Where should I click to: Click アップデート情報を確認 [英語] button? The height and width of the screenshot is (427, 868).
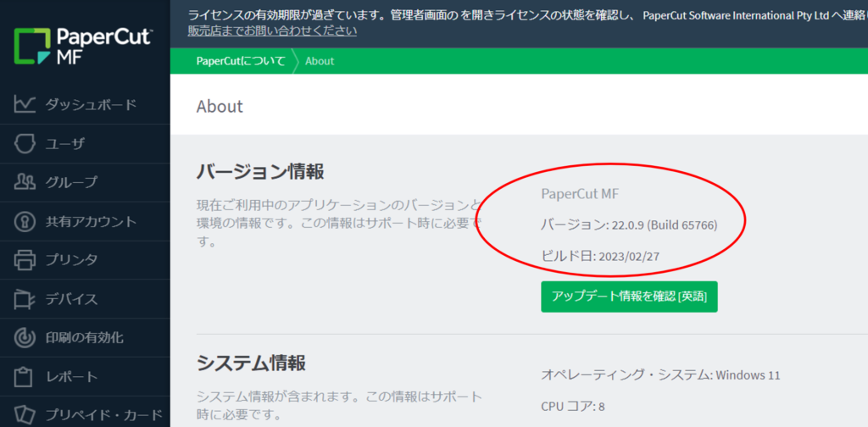click(630, 297)
